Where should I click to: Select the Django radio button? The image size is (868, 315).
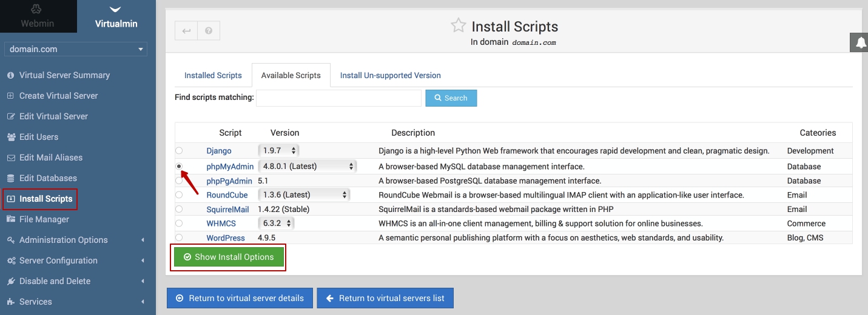(179, 150)
